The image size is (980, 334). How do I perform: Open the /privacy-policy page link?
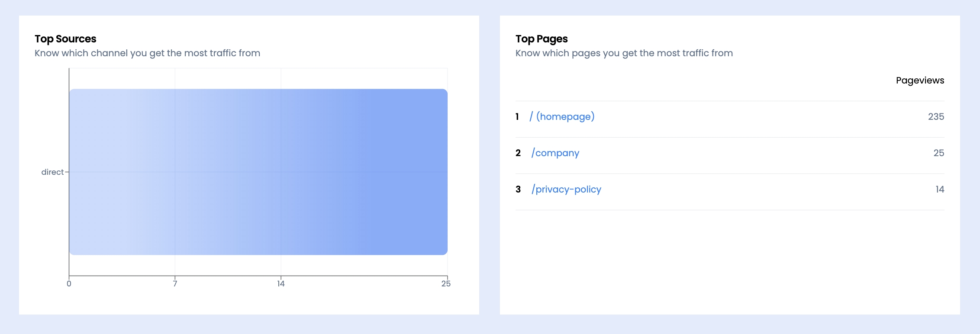click(566, 189)
